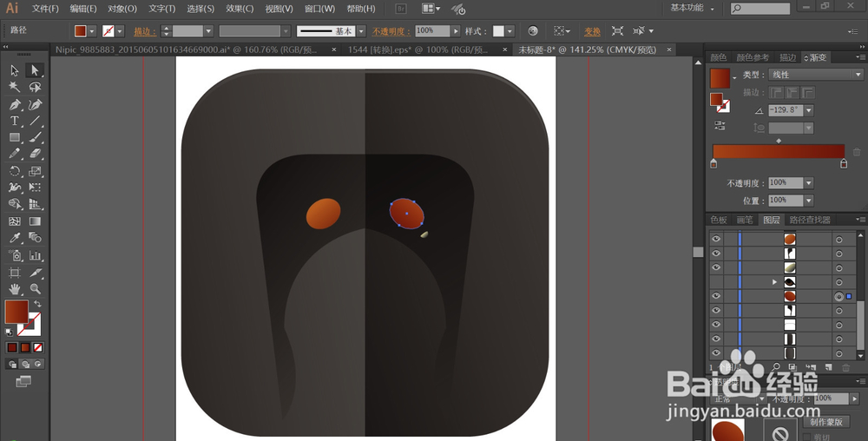Select the Shape Builder tool
868x441 pixels.
click(x=15, y=204)
